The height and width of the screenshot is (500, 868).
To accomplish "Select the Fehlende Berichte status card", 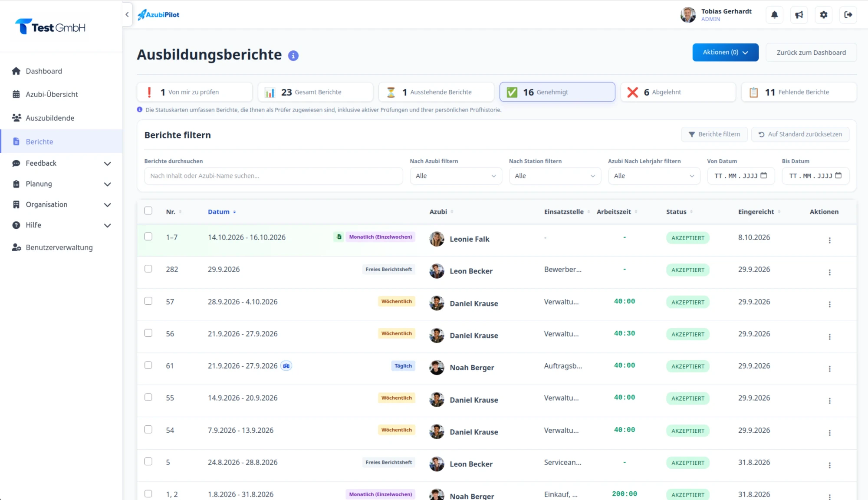I will [x=799, y=92].
